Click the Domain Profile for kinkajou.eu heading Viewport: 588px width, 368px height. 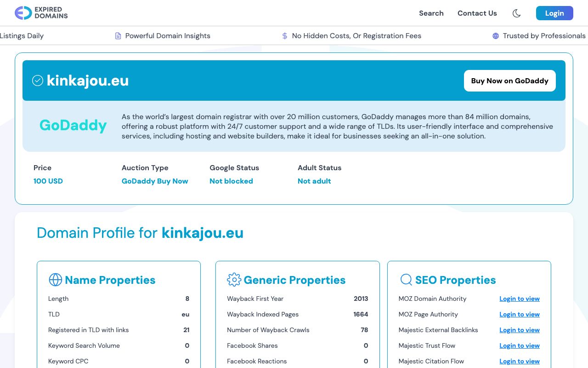point(140,233)
